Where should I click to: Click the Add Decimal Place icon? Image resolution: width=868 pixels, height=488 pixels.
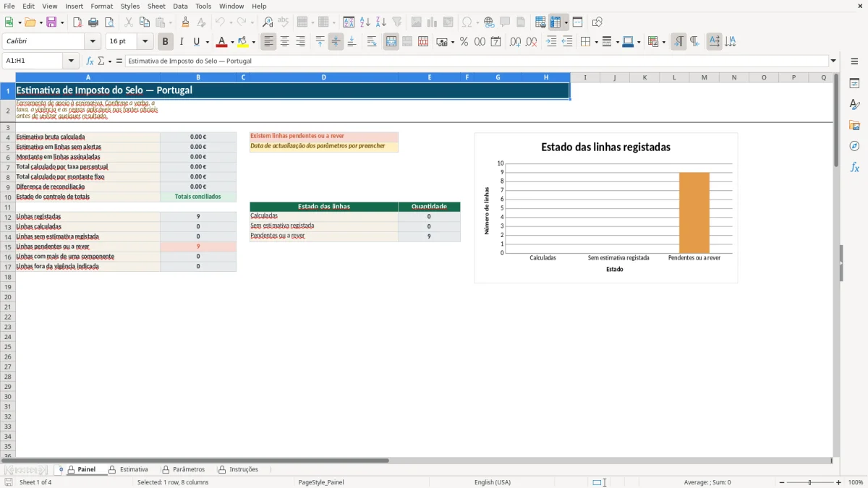pyautogui.click(x=515, y=42)
